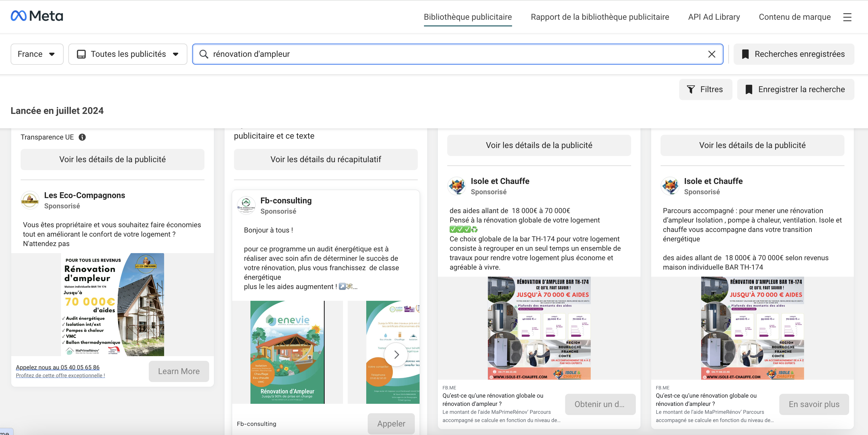Viewport: 868px width, 435px height.
Task: Click the Meta logo
Action: point(37,16)
